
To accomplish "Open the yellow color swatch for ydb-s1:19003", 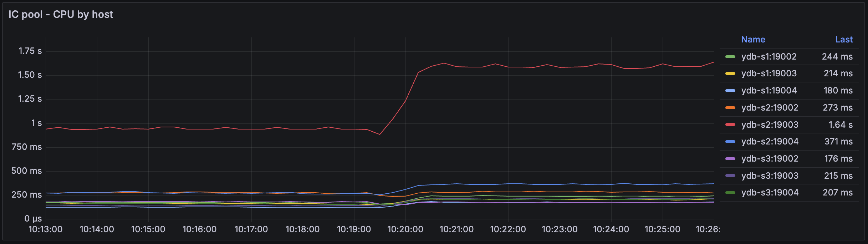I will (x=730, y=73).
